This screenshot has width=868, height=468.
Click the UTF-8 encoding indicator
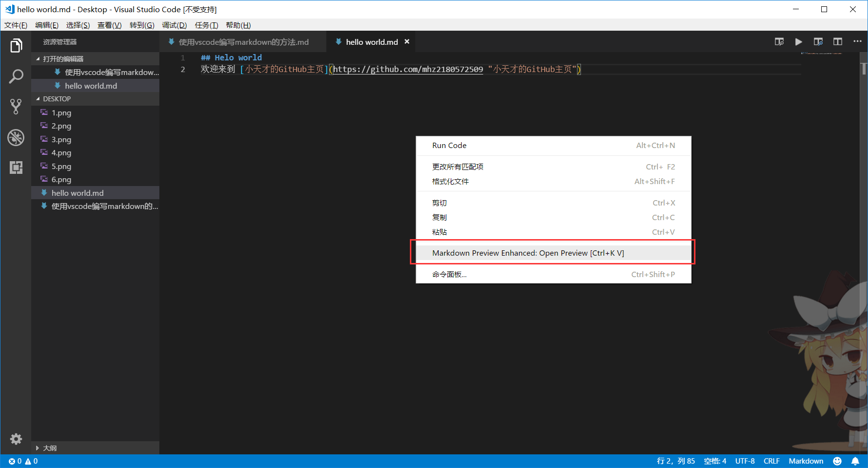tap(745, 461)
